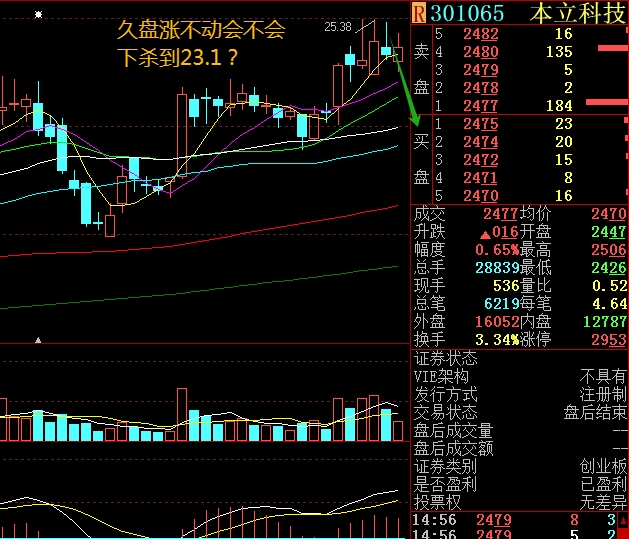Click sell level 3 price 2479
Screen dimensions: 629x539
pos(481,70)
